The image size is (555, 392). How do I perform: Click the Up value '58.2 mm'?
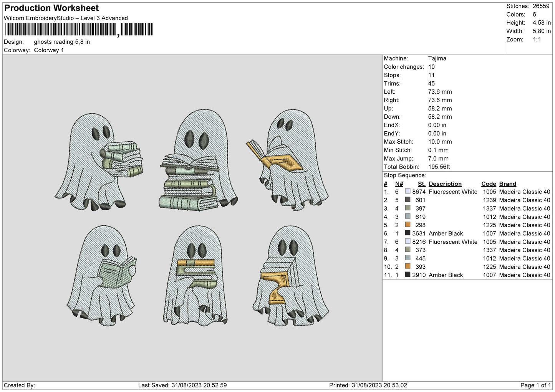440,109
